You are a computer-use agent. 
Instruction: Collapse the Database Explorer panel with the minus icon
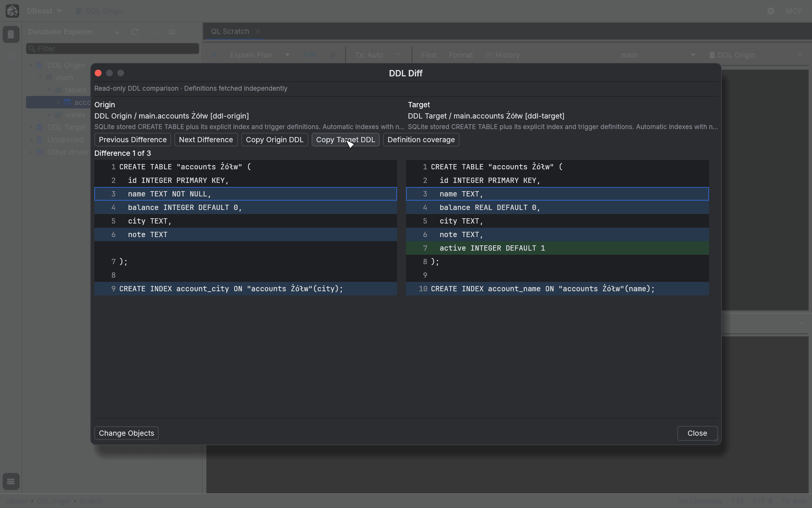pos(192,32)
